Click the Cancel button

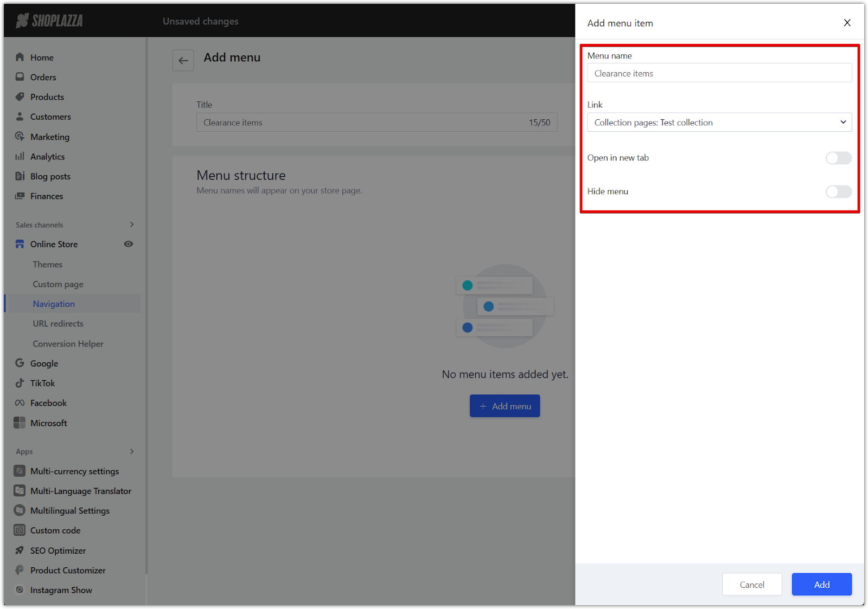point(752,584)
